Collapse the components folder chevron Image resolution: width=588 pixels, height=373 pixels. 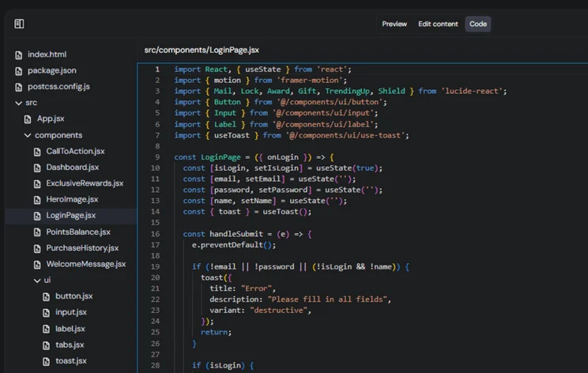(28, 135)
